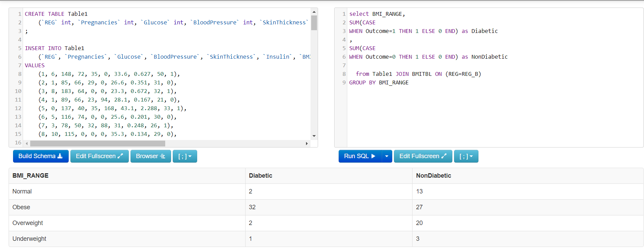The height and width of the screenshot is (248, 644).
Task: Click NonDiabetic value 27 for Obese
Action: 419,207
